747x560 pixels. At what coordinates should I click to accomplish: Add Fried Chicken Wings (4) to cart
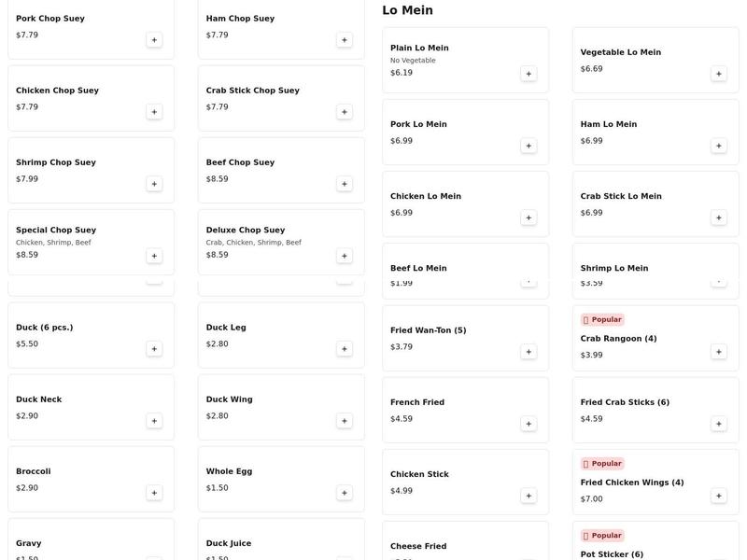tap(718, 496)
